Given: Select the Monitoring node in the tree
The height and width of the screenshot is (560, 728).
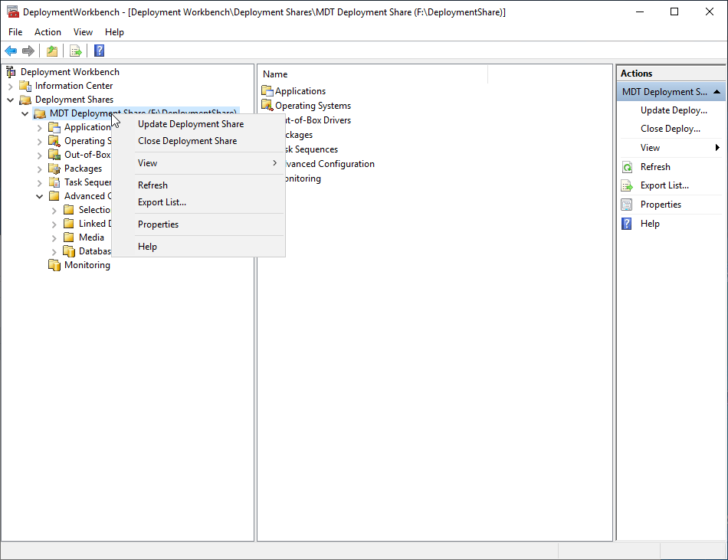Looking at the screenshot, I should click(x=87, y=265).
